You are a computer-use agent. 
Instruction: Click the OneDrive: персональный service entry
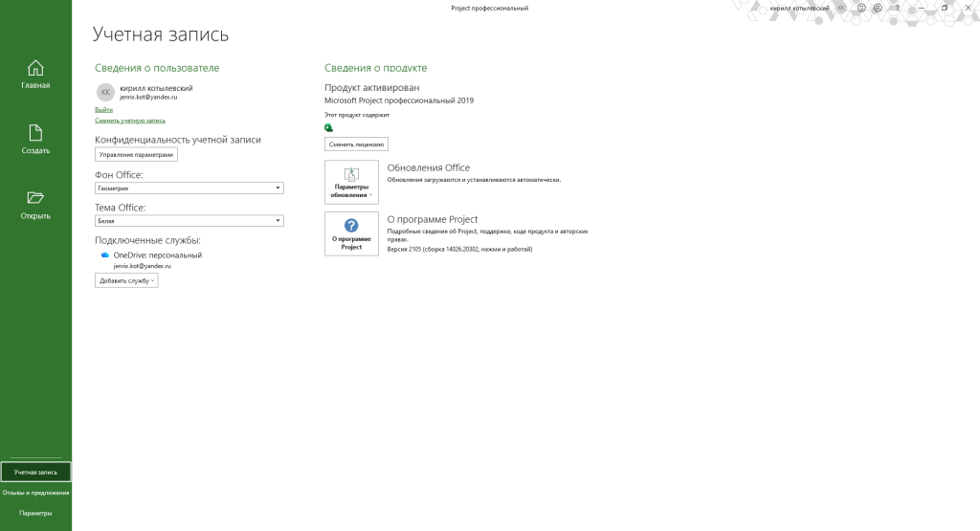[x=158, y=254]
